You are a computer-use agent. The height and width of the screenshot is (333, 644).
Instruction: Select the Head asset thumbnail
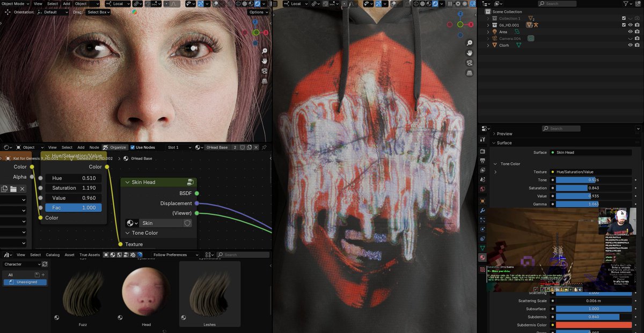(146, 294)
